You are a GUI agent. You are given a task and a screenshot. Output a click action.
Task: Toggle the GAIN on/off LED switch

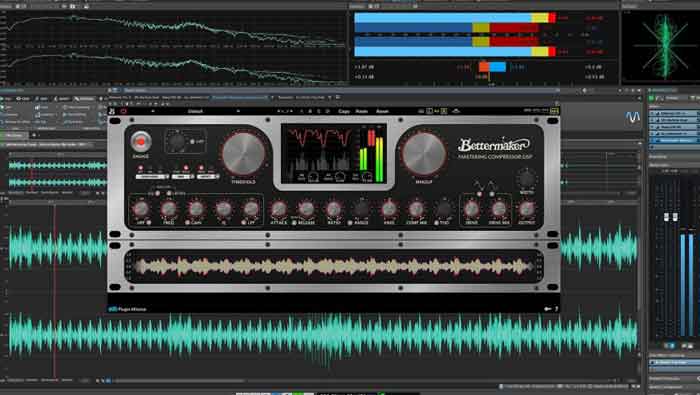pos(188,222)
